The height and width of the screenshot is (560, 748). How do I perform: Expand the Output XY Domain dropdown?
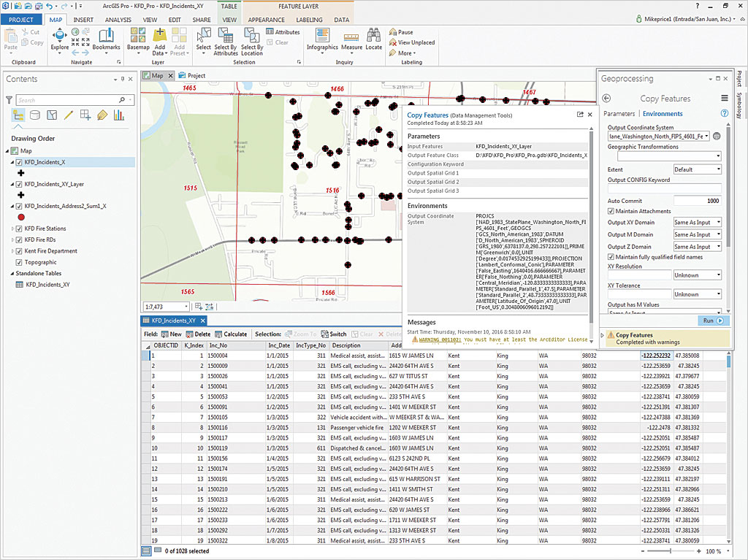pyautogui.click(x=697, y=223)
